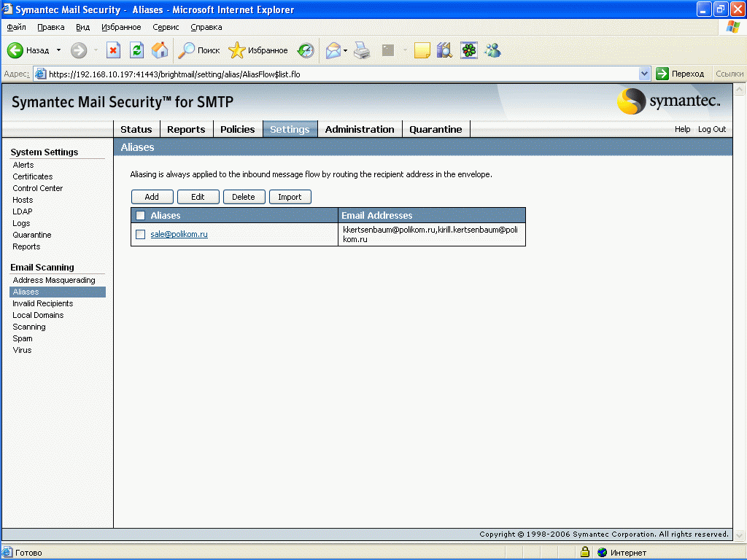Open Control Center settings
This screenshot has height=560, width=747.
point(38,188)
